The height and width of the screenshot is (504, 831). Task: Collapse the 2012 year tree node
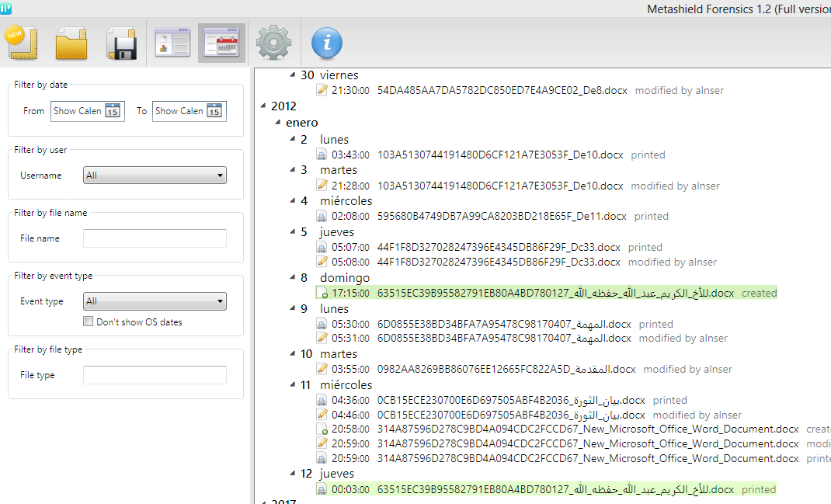point(264,107)
